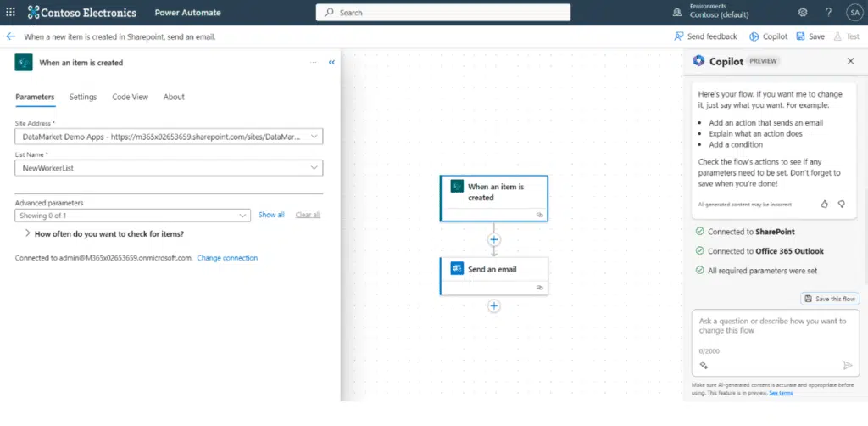Click the Clear all link
Viewport: 868px width, 426px height.
point(308,215)
